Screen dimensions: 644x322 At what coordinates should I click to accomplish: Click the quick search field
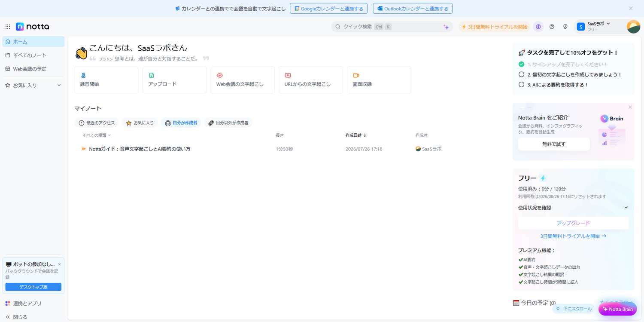392,27
